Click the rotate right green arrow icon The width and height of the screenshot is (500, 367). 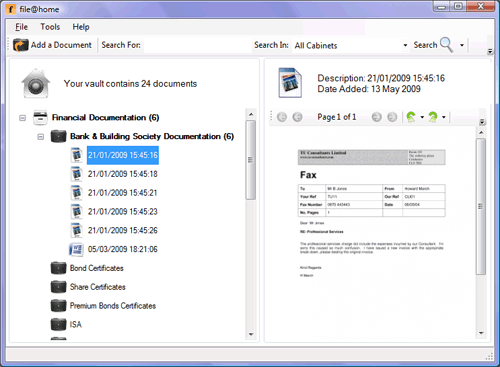pos(433,117)
